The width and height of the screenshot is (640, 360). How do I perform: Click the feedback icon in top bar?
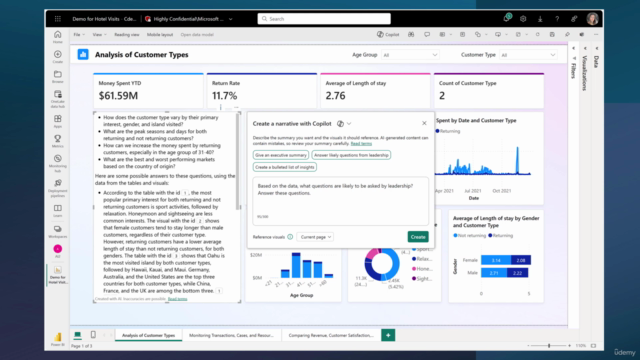tap(574, 19)
